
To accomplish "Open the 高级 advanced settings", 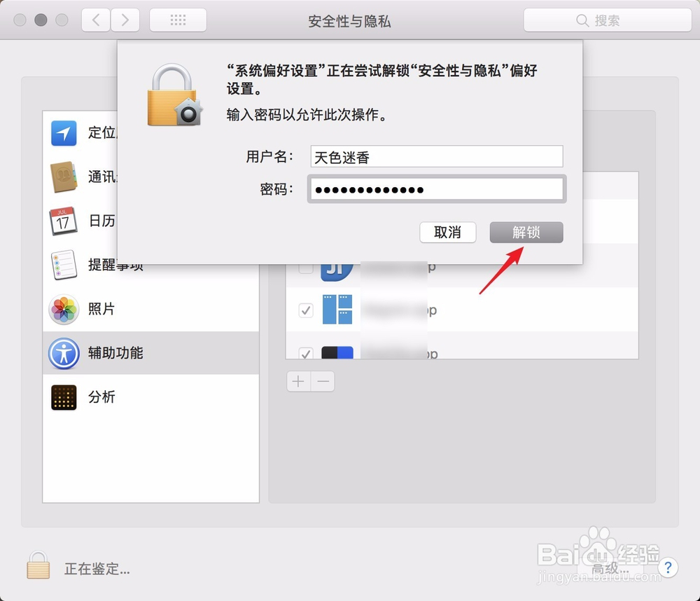I will 608,569.
